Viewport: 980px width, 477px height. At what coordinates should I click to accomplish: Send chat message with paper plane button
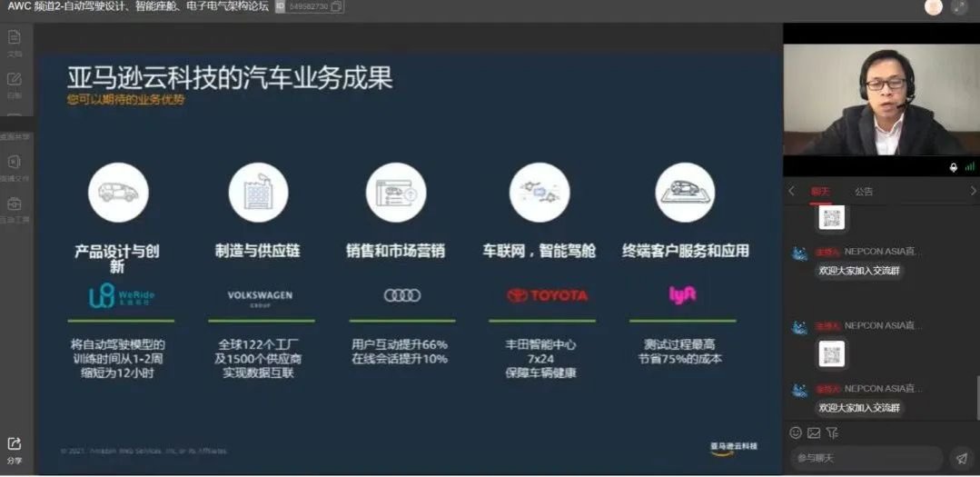960,458
